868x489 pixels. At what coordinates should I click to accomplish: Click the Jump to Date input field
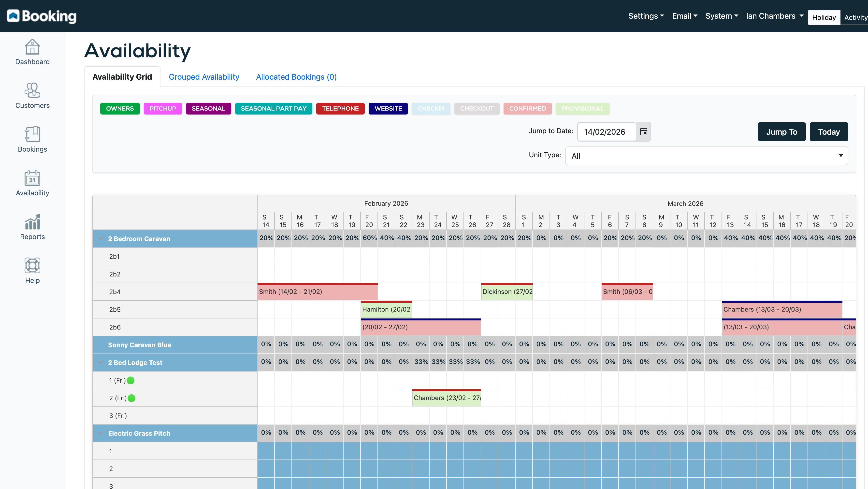[607, 132]
